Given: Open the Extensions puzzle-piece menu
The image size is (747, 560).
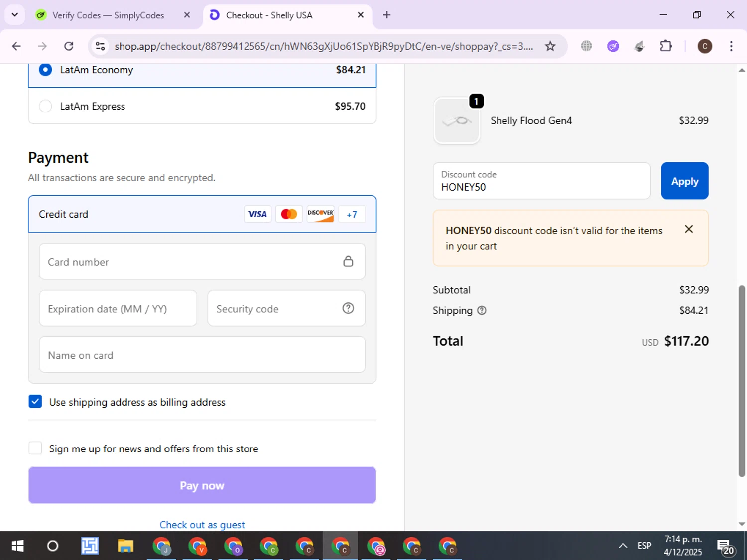Looking at the screenshot, I should coord(666,46).
